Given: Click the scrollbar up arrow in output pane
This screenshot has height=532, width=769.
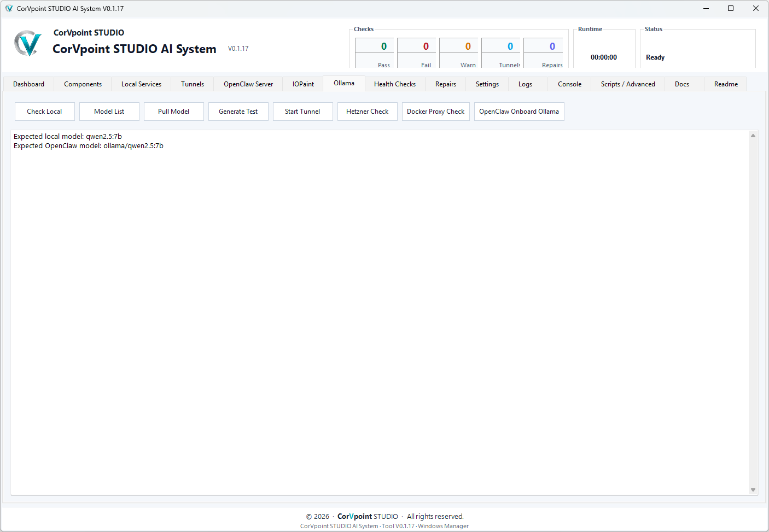Looking at the screenshot, I should 753,136.
